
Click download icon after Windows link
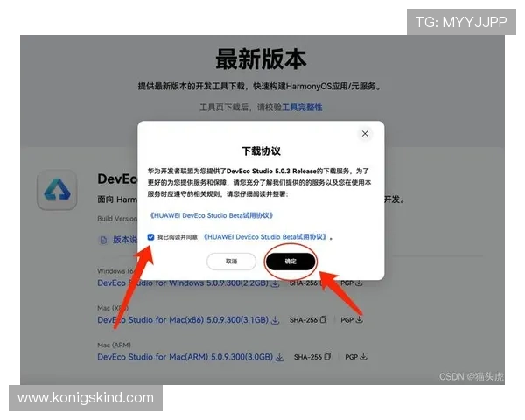click(x=275, y=283)
